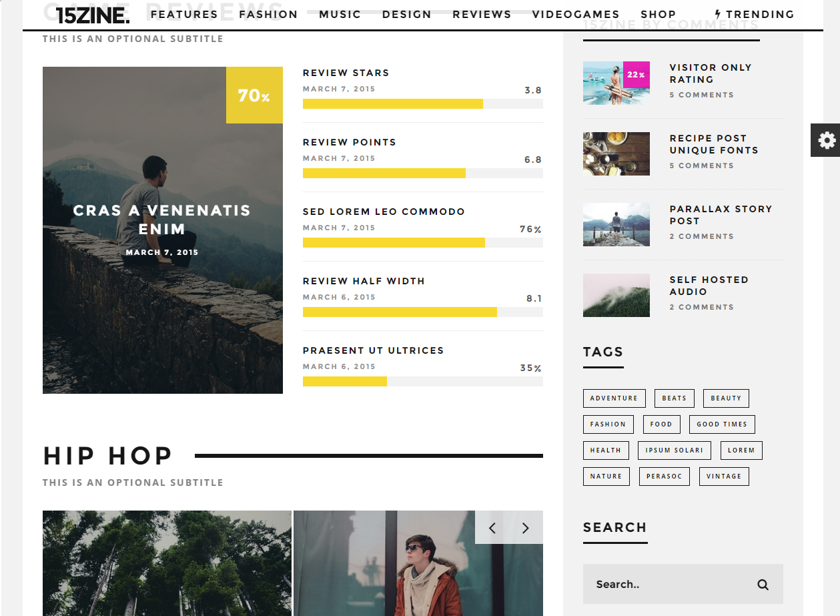840x616 pixels.
Task: Click the 15ZINE logo
Action: [x=93, y=15]
